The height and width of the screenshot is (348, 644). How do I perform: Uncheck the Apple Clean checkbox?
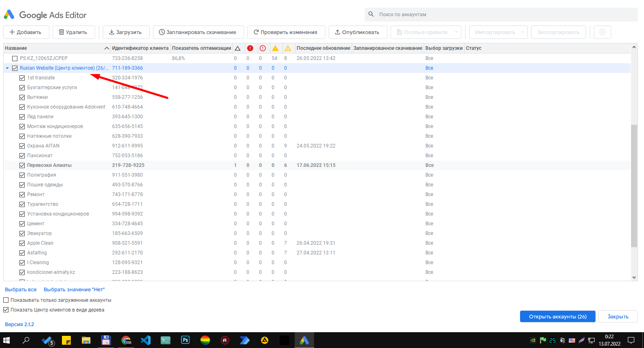22,243
